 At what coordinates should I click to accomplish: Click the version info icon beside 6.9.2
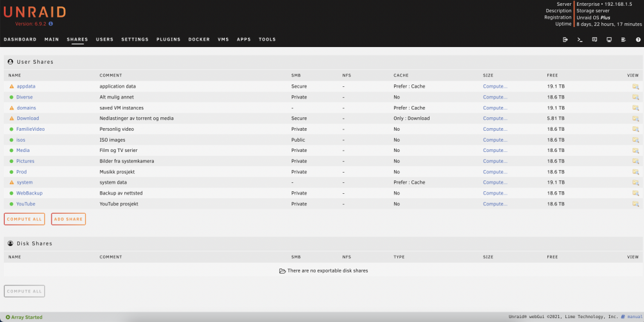[x=51, y=24]
